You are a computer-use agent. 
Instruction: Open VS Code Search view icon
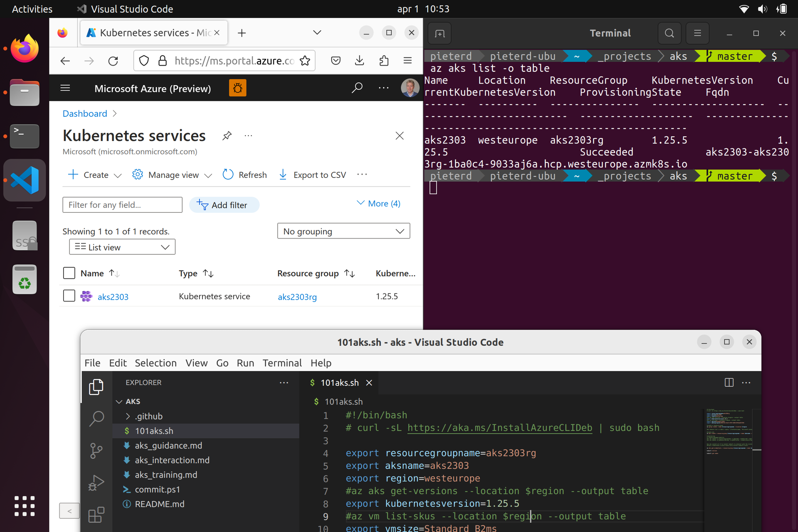click(x=96, y=419)
